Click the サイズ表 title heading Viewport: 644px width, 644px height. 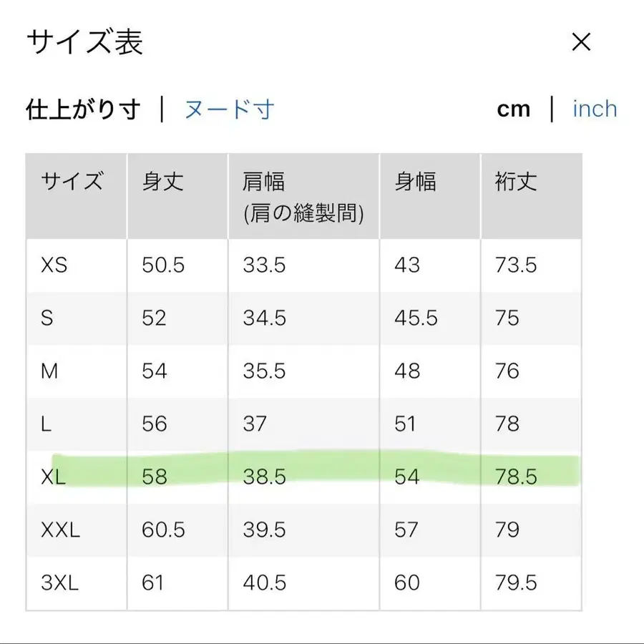[x=84, y=42]
